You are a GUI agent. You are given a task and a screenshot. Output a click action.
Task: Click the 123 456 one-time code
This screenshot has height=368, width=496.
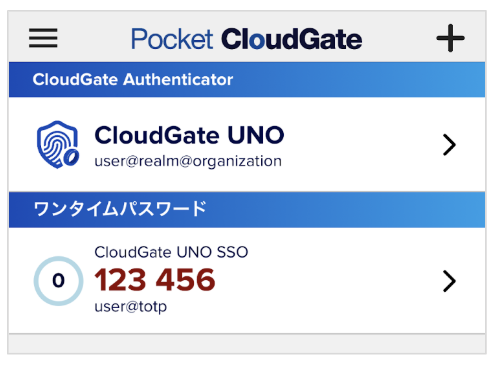[155, 280]
